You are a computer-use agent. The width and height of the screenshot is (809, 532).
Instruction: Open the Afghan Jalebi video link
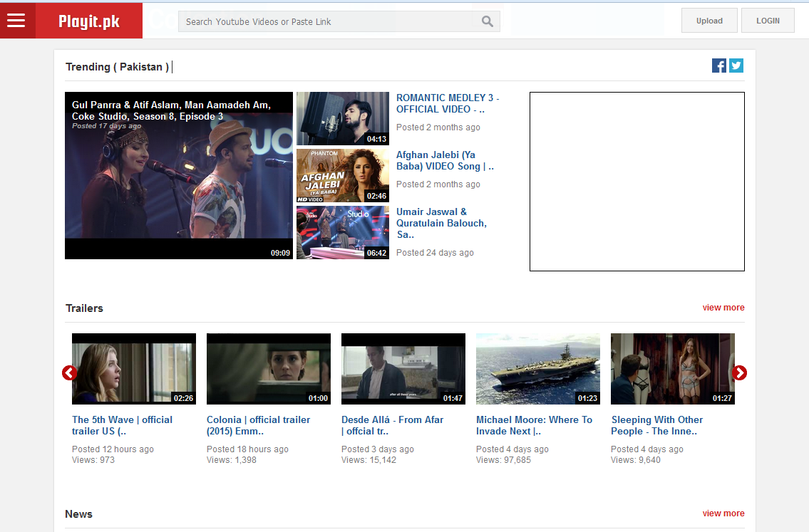point(445,160)
